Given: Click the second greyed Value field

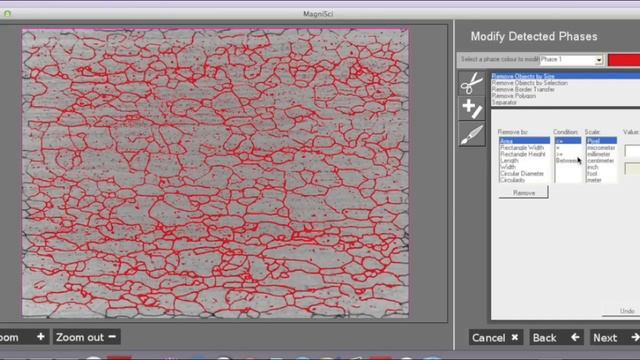Looking at the screenshot, I should [x=632, y=169].
